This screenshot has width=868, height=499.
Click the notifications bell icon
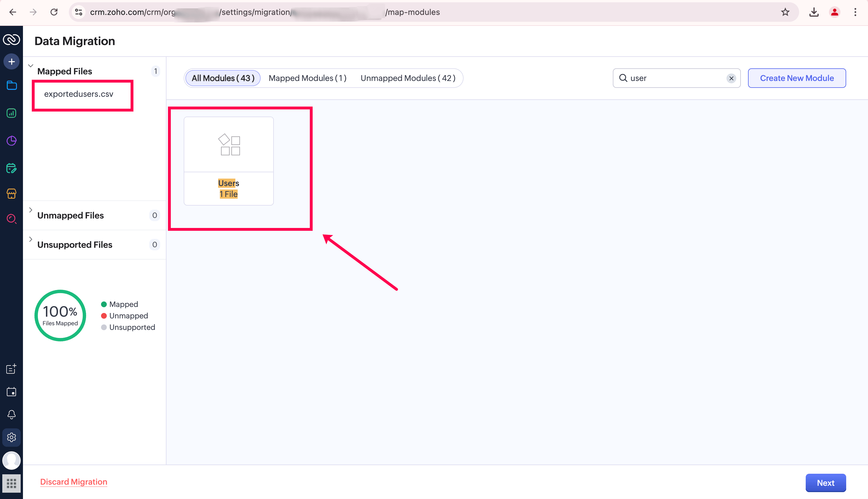tap(11, 414)
